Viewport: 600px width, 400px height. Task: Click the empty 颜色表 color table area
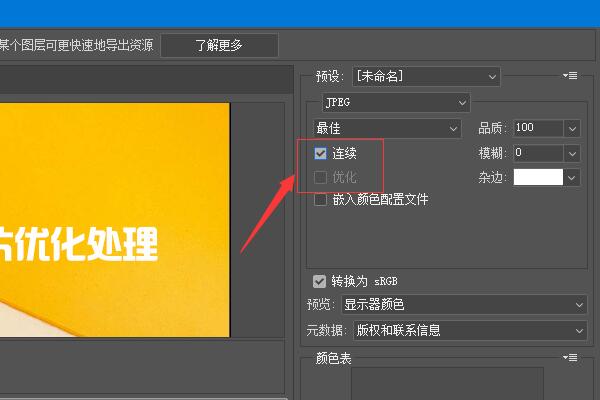(x=447, y=384)
